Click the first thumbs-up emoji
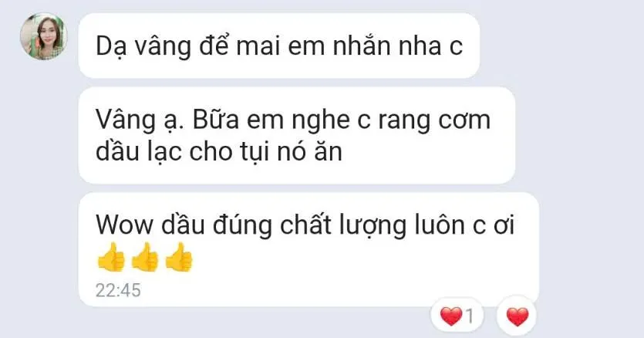The height and width of the screenshot is (338, 644). [x=111, y=258]
